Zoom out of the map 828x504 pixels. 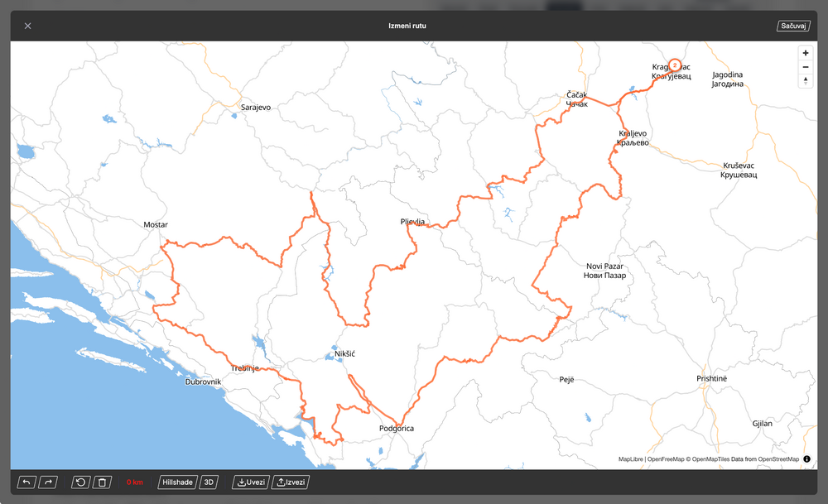point(806,67)
